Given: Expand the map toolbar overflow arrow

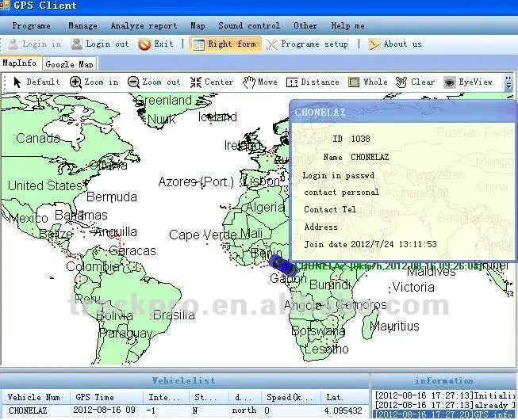Looking at the screenshot, I should pos(508,82).
